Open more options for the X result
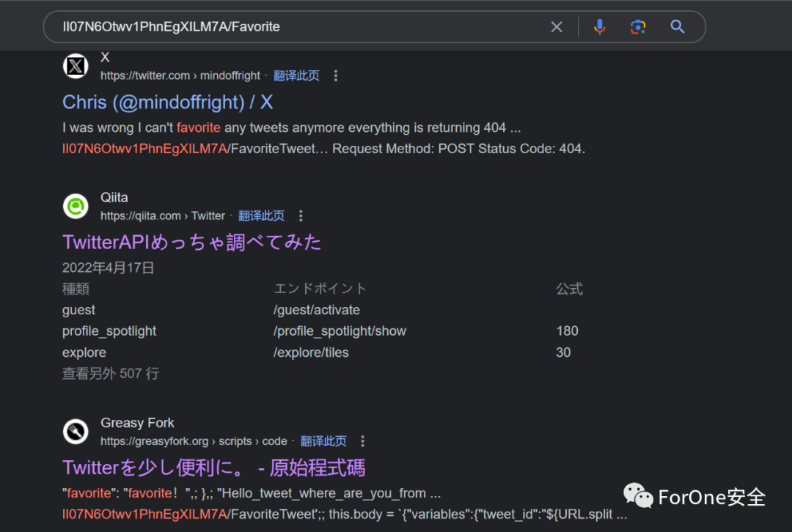This screenshot has height=532, width=792. (x=336, y=75)
